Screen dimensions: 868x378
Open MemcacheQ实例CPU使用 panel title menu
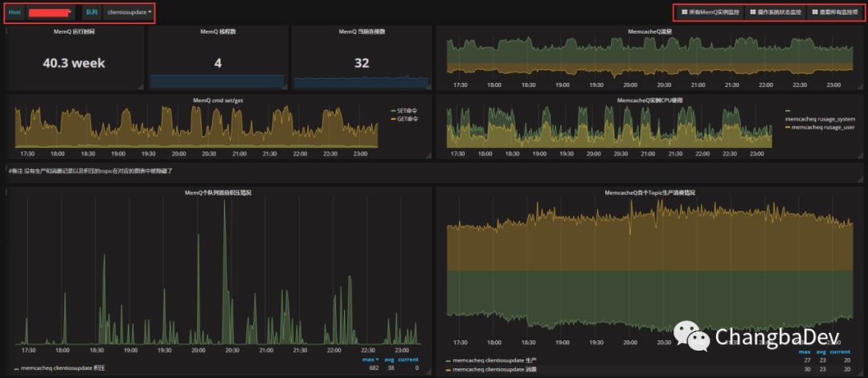[x=649, y=101]
